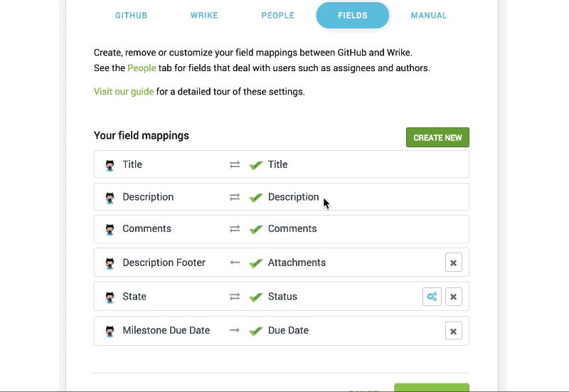Image resolution: width=569 pixels, height=392 pixels.
Task: Open the PEOPLE tab
Action: pyautogui.click(x=278, y=15)
